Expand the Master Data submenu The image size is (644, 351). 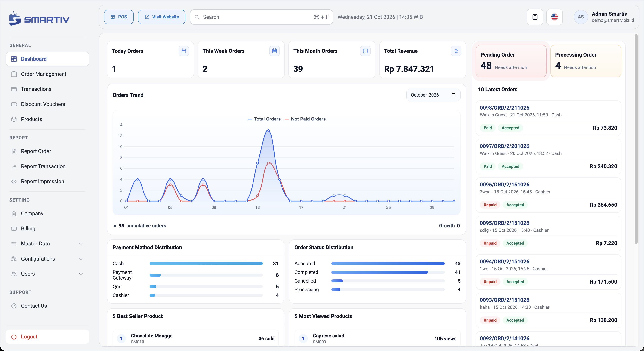[x=47, y=244]
